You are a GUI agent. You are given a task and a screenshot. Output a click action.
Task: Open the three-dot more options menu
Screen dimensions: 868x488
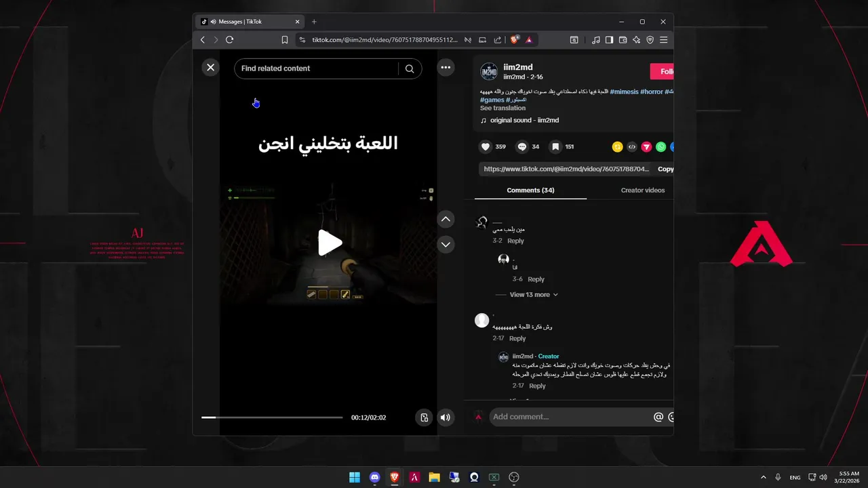[x=446, y=68]
